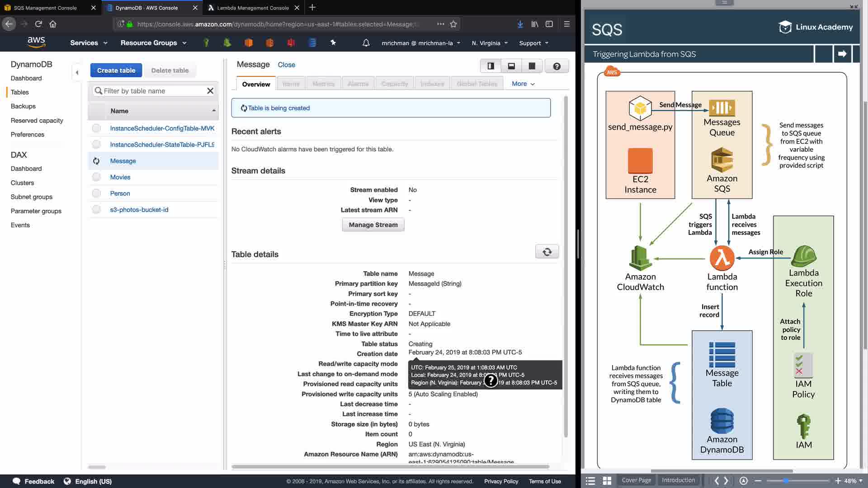Click the next slide arrow in SQS header

click(842, 54)
